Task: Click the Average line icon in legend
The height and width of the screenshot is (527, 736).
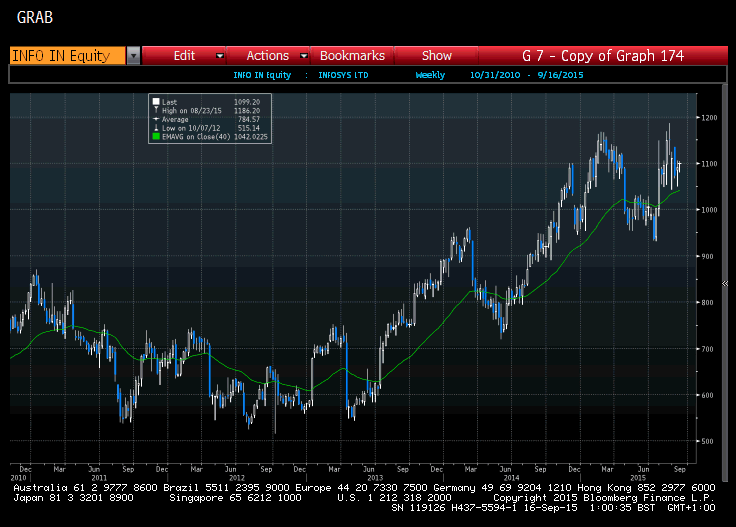Action: click(x=156, y=119)
